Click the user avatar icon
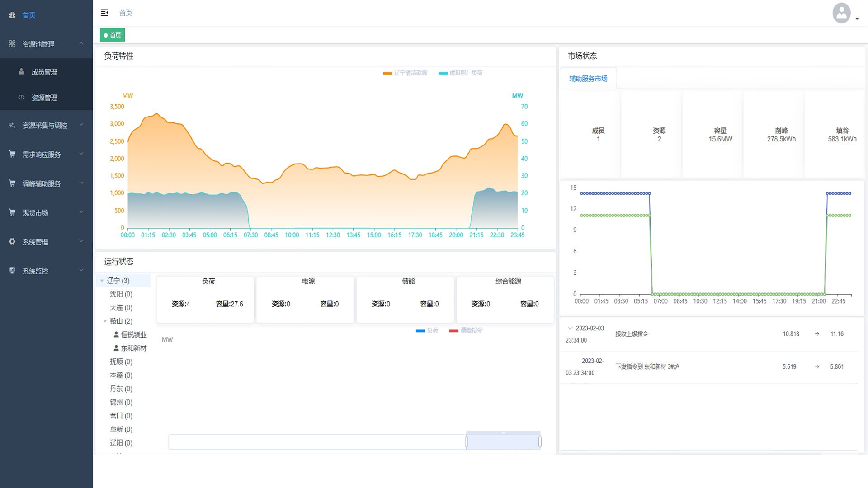 pyautogui.click(x=841, y=13)
